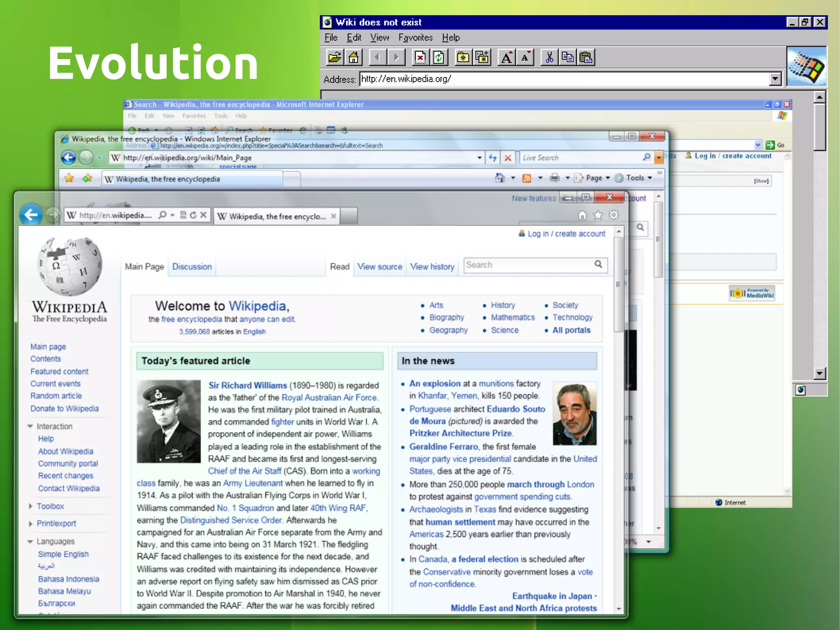Viewport: 840px width, 630px height.
Task: Click the blue Back arrow in IE9
Action: coord(31,214)
